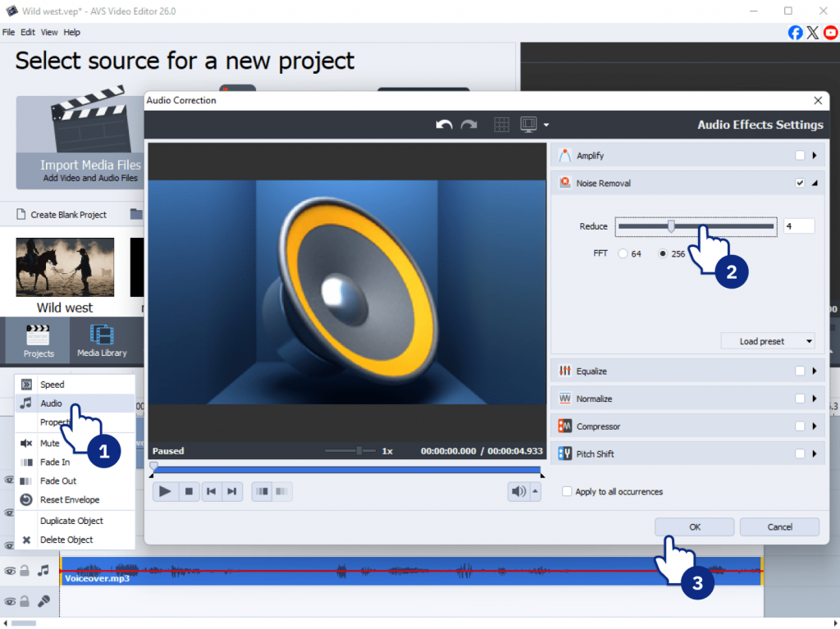840x629 pixels.
Task: Click the Reduce noise slider
Action: [x=696, y=226]
